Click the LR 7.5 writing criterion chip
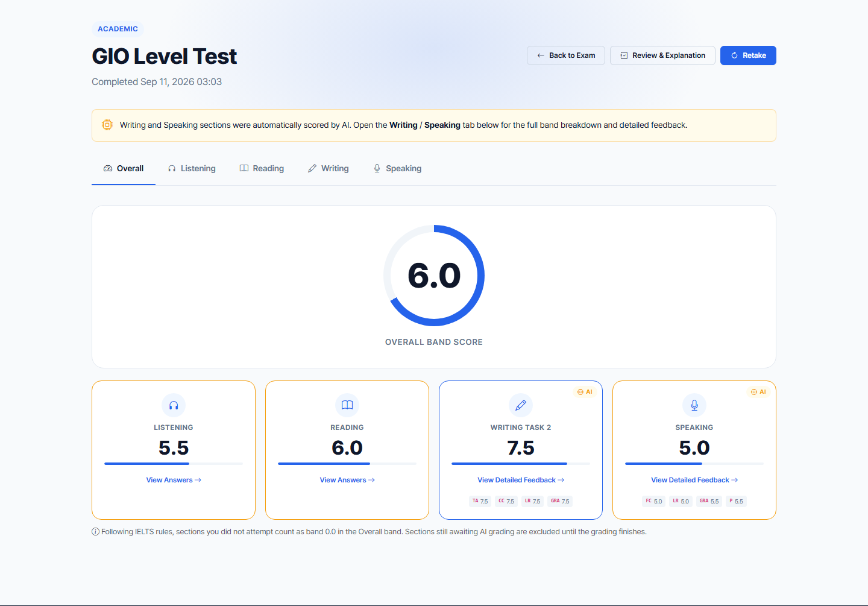868x606 pixels. point(532,501)
